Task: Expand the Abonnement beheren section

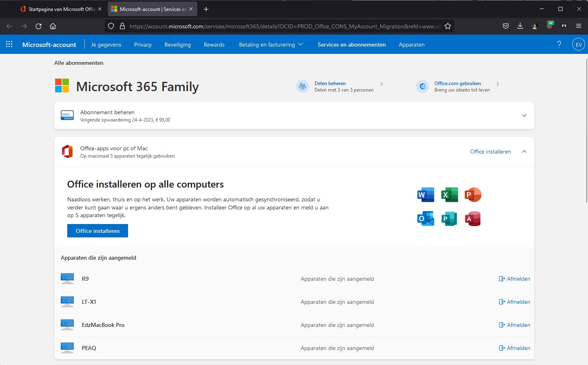Action: [524, 115]
